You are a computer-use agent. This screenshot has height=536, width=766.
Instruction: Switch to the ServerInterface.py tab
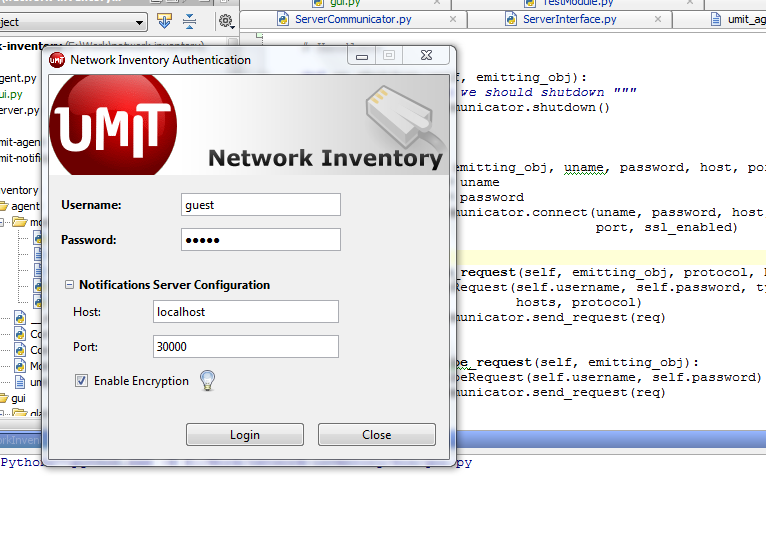coord(570,20)
